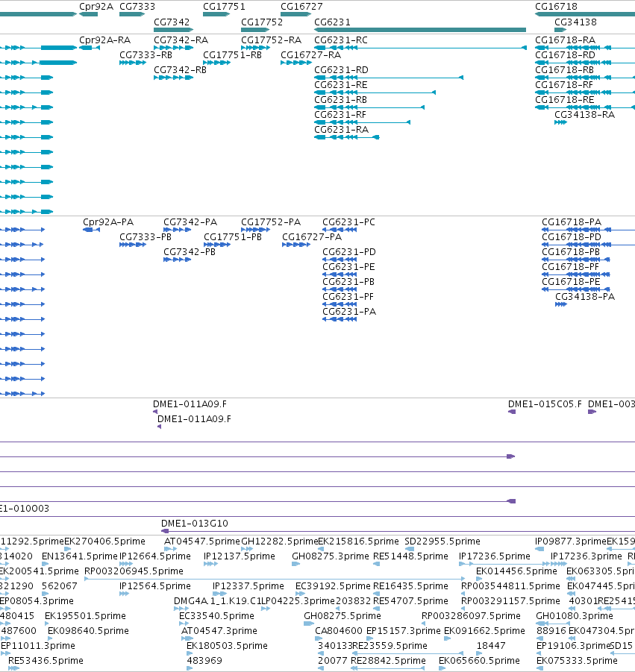Click protein CG7342-PB
Image resolution: width=635 pixels, height=672 pixels.
tap(189, 252)
